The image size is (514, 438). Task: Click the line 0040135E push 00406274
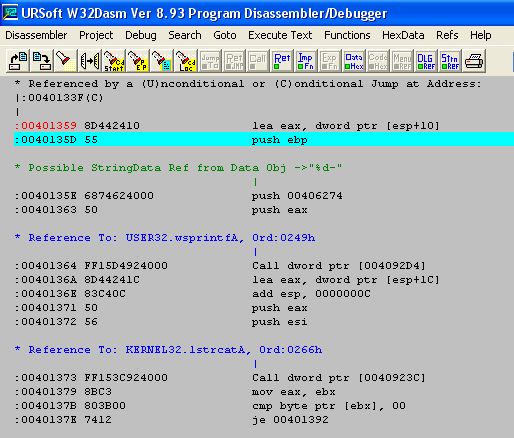click(178, 195)
